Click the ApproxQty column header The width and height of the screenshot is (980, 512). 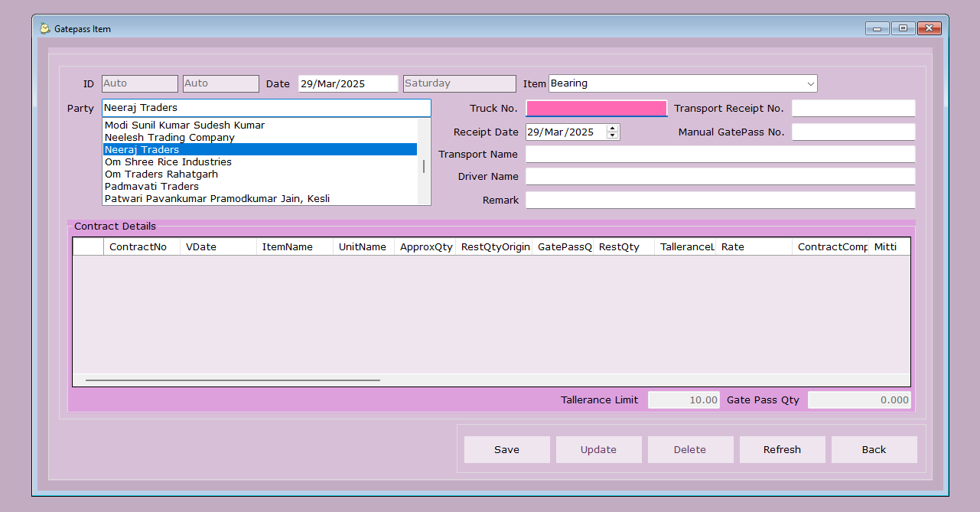pos(425,246)
